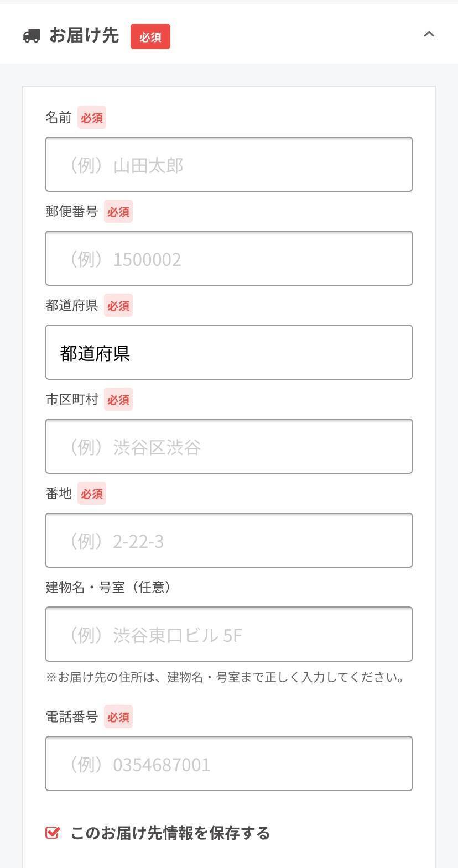Click the お届け先 section title
458x868 pixels.
[x=84, y=35]
